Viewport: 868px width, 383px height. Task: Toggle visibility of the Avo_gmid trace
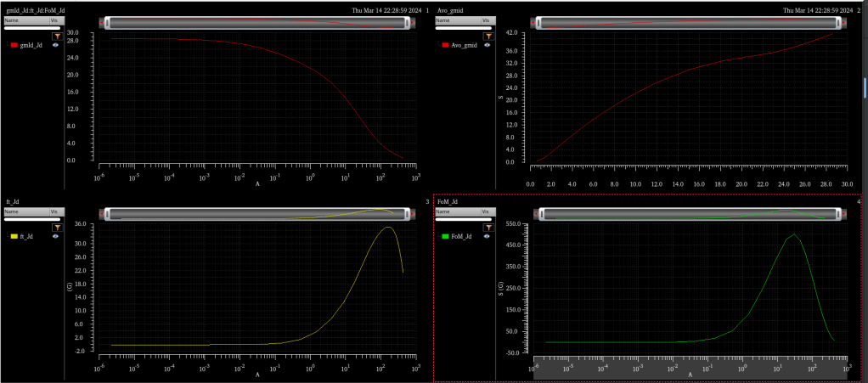click(487, 45)
